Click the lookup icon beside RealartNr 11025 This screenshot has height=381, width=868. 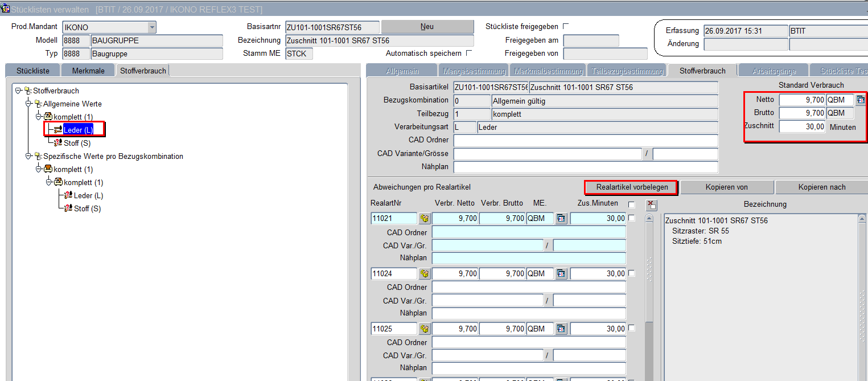coord(425,329)
